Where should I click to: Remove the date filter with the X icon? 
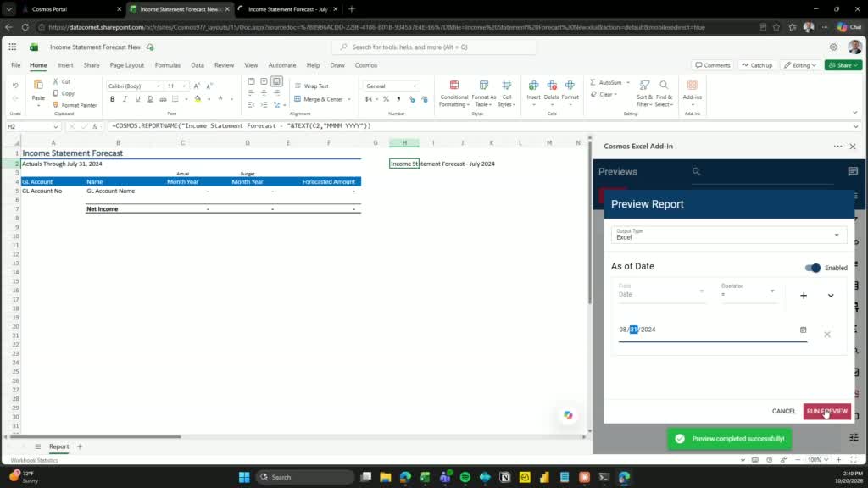[x=827, y=334]
